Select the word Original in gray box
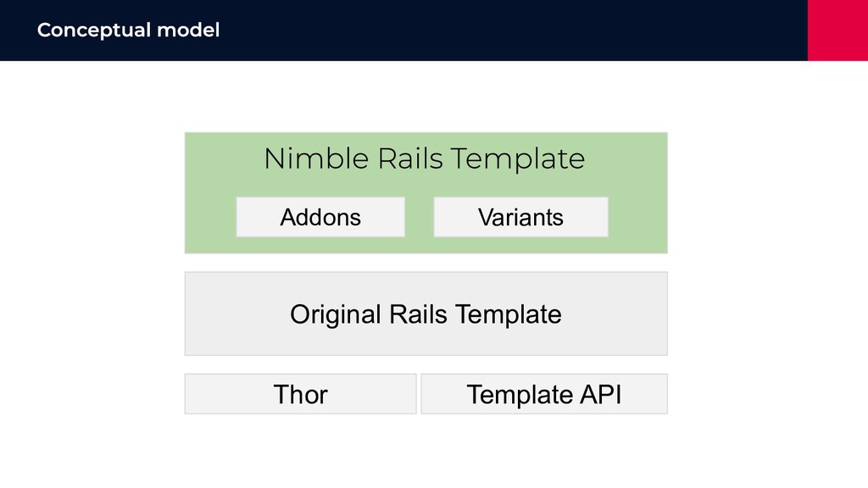 pyautogui.click(x=336, y=315)
